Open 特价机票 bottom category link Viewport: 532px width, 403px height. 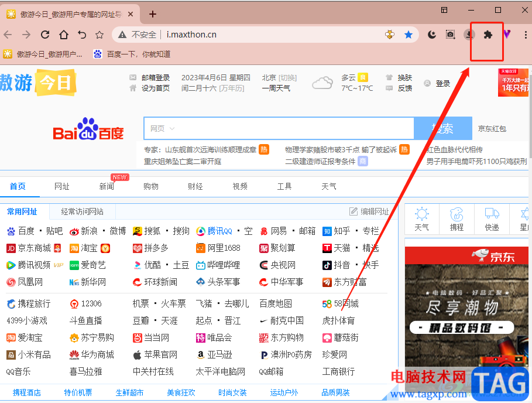(x=78, y=393)
